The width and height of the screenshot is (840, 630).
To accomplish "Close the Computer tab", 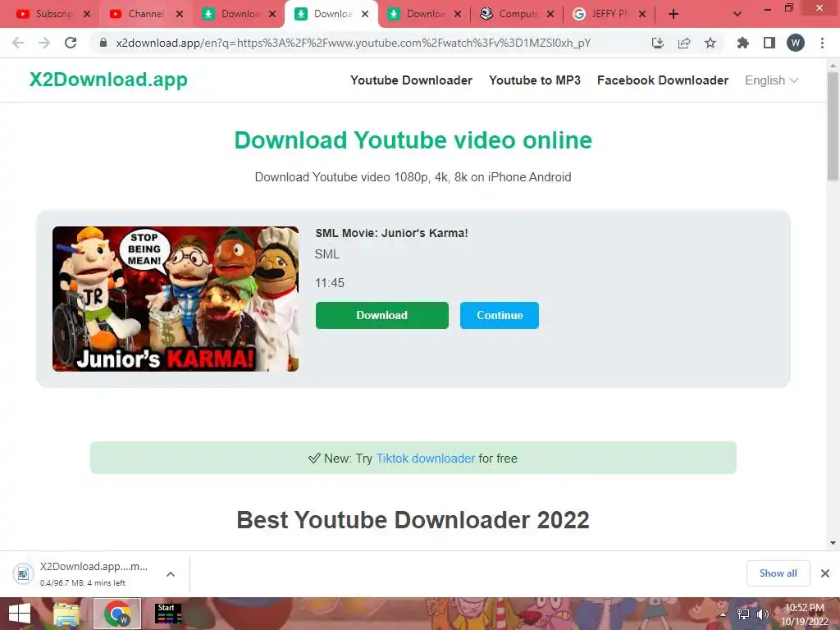I will tap(550, 15).
